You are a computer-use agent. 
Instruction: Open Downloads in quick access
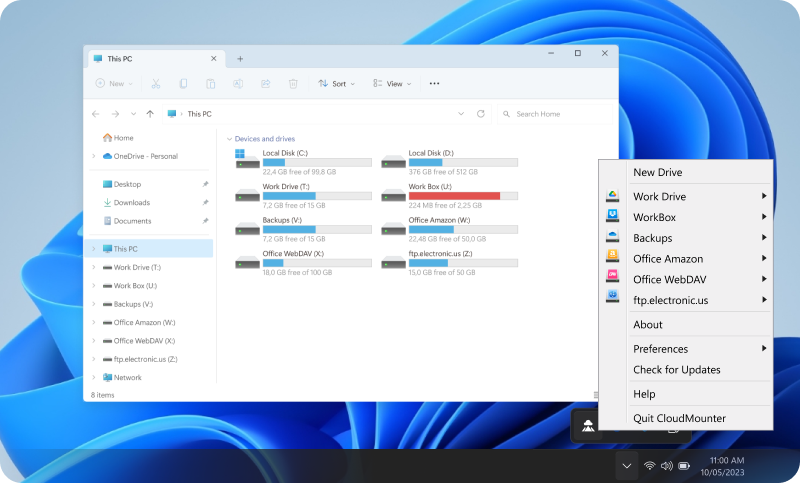127,202
